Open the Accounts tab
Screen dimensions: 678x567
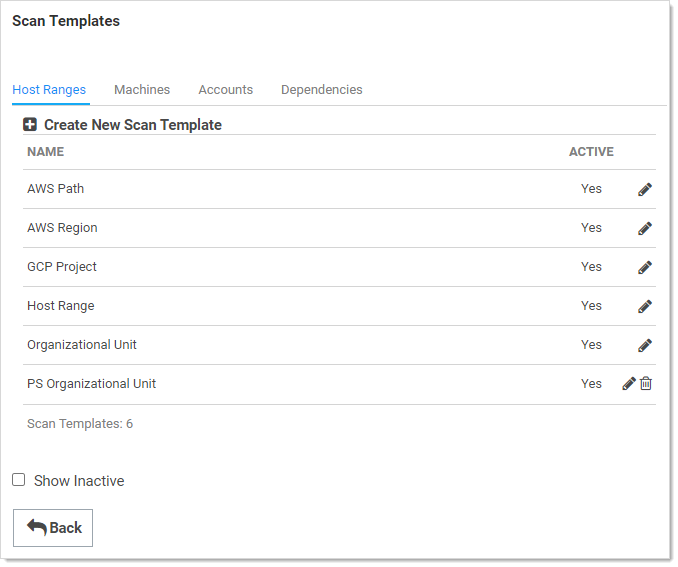(x=225, y=90)
